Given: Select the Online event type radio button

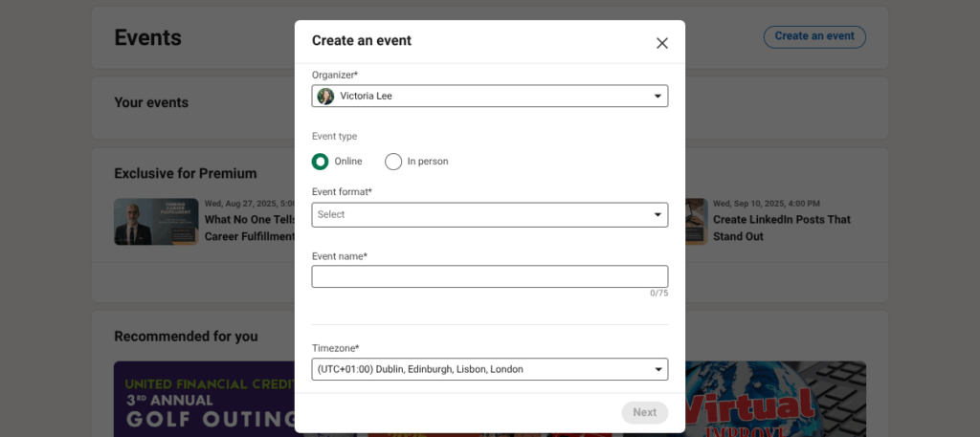Looking at the screenshot, I should coord(320,162).
